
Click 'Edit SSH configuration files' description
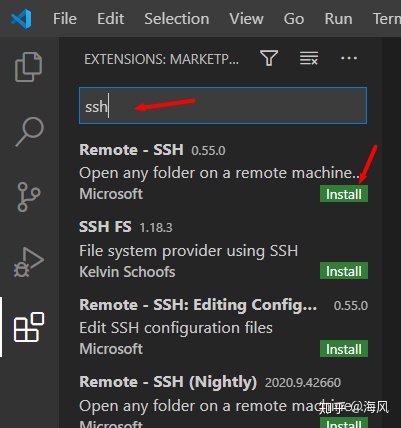pyautogui.click(x=176, y=328)
